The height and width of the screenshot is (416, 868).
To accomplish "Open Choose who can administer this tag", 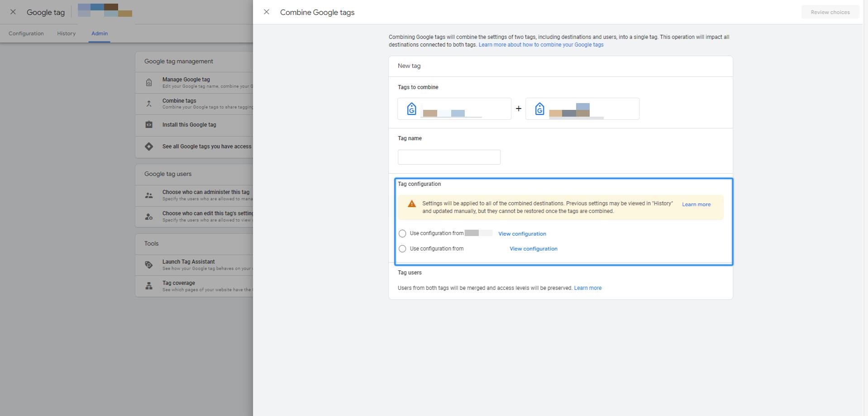I will [x=194, y=196].
